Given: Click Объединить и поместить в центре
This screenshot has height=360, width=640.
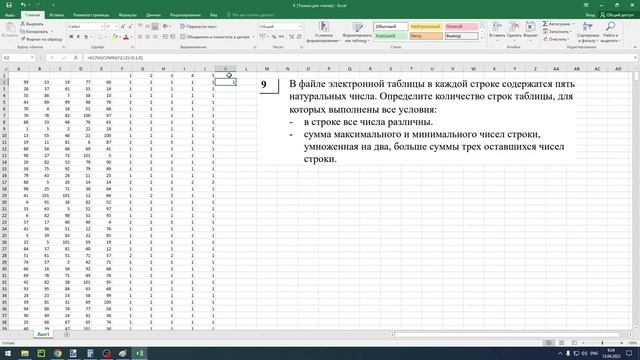Looking at the screenshot, I should coord(215,37).
